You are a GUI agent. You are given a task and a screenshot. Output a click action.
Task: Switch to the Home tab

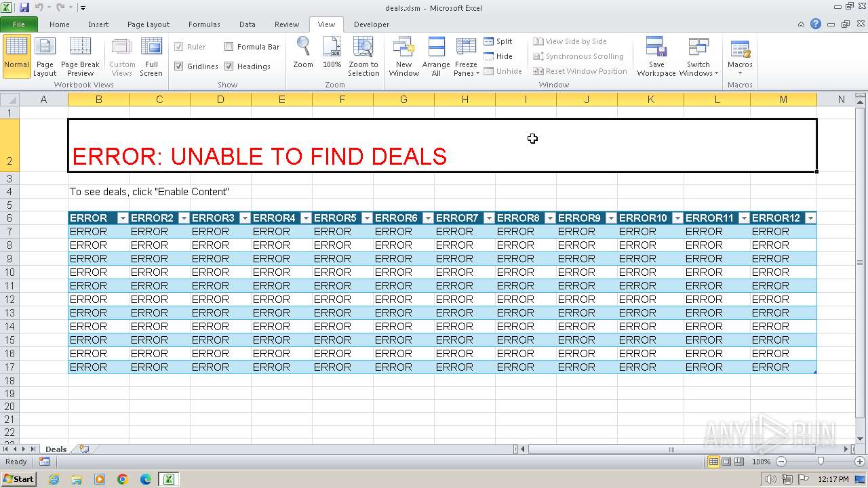click(60, 24)
